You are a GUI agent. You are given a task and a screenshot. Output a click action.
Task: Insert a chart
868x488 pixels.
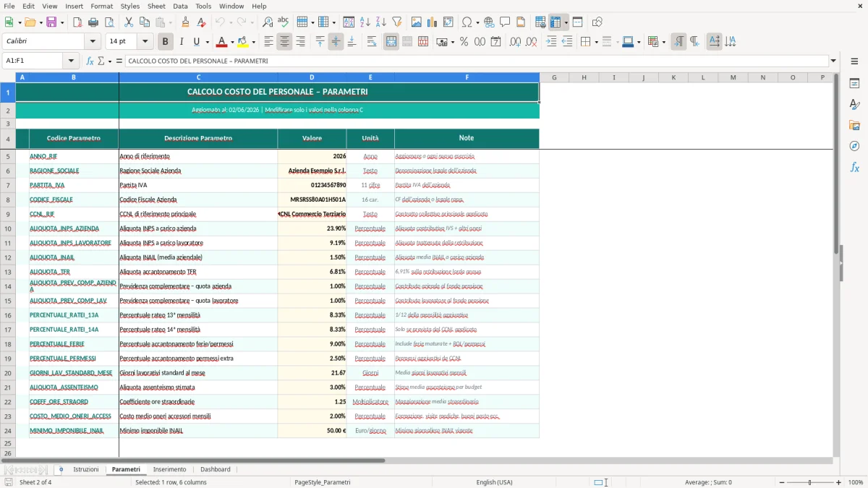pos(433,22)
